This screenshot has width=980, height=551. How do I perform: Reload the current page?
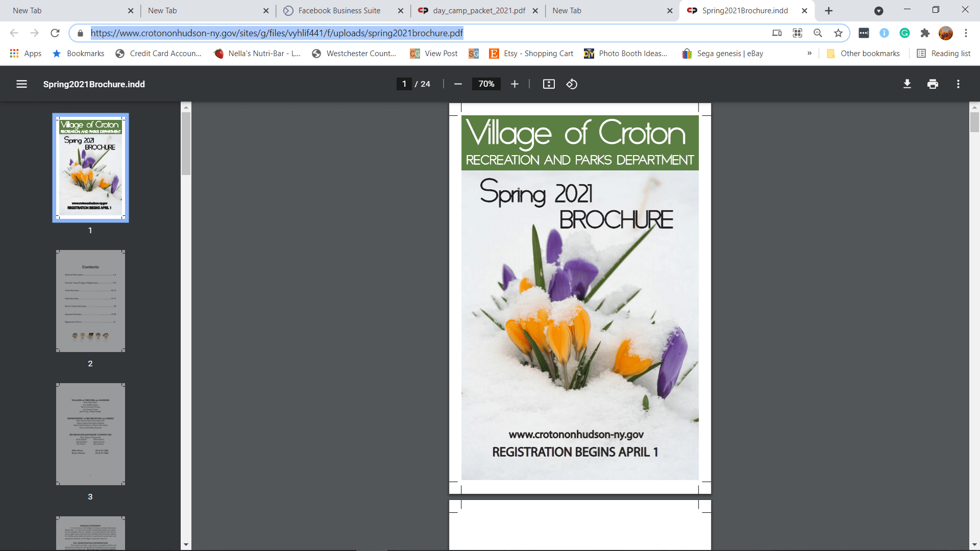(55, 33)
